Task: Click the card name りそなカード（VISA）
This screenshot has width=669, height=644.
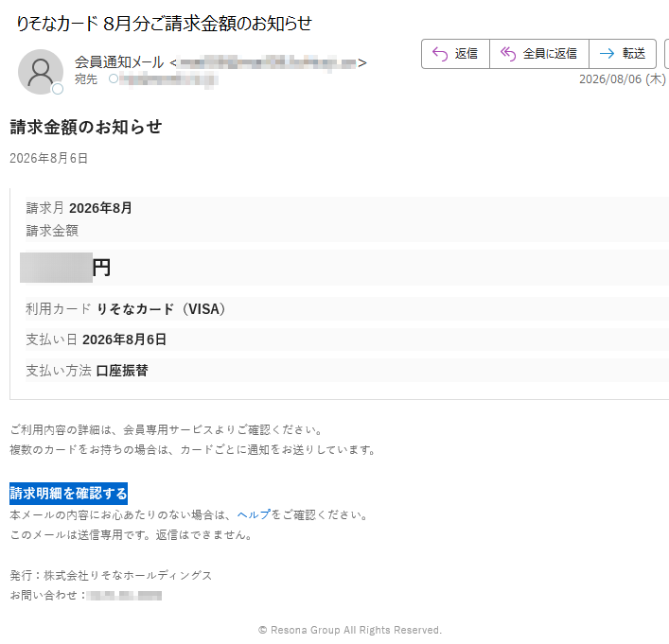Action: [x=162, y=309]
